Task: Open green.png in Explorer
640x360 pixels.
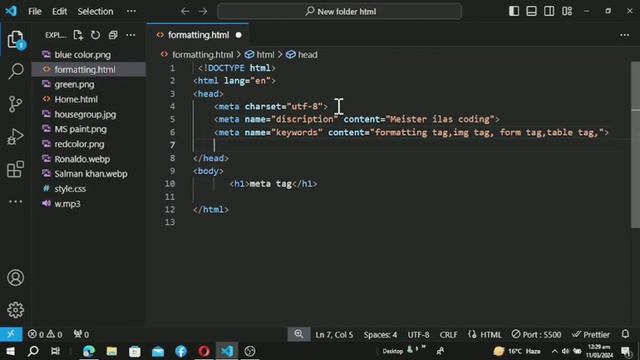Action: click(89, 84)
